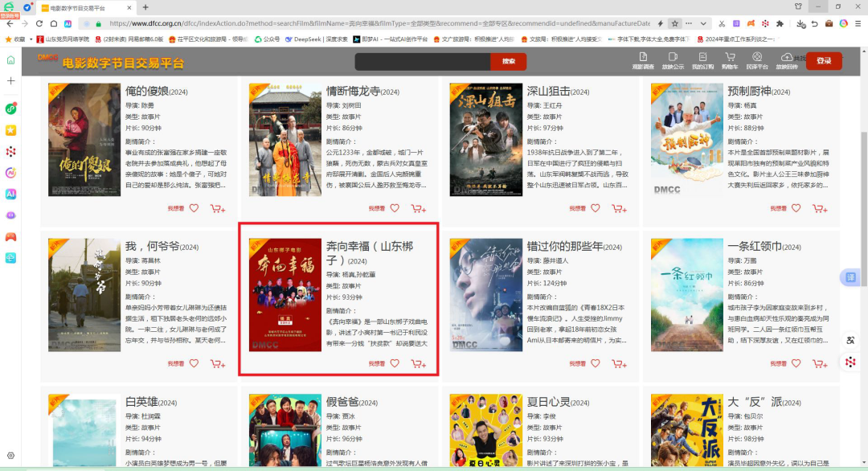Open 放映公示 icon in site header

coord(673,60)
